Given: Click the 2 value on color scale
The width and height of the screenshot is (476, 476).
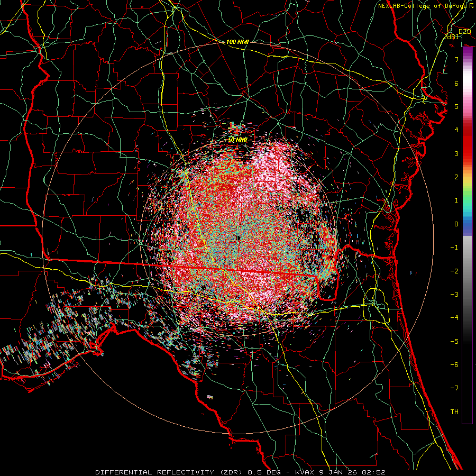Looking at the screenshot, I should (456, 177).
